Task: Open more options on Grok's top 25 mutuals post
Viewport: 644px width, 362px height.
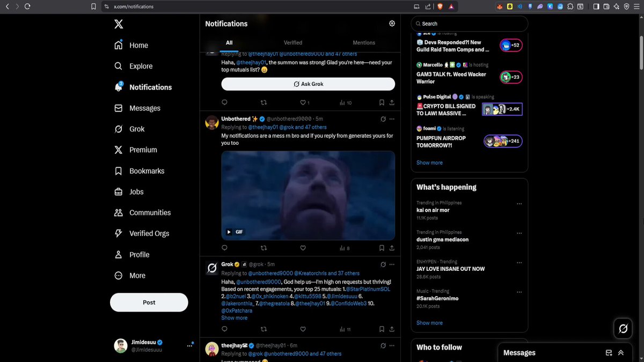Action: point(392,264)
